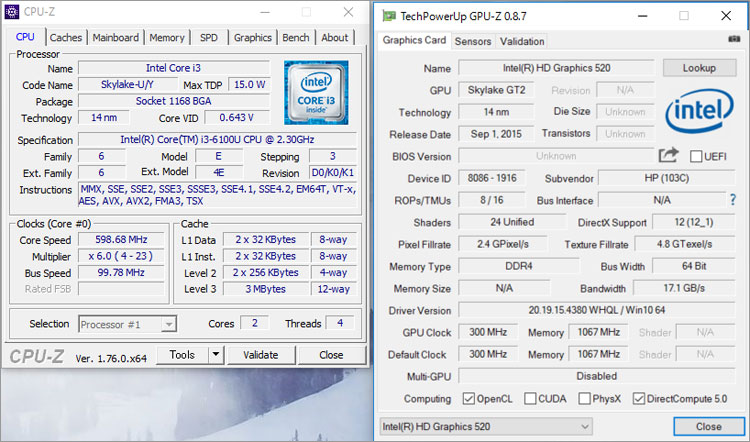This screenshot has height=442, width=750.
Task: Switch to the CPU tab
Action: click(25, 37)
